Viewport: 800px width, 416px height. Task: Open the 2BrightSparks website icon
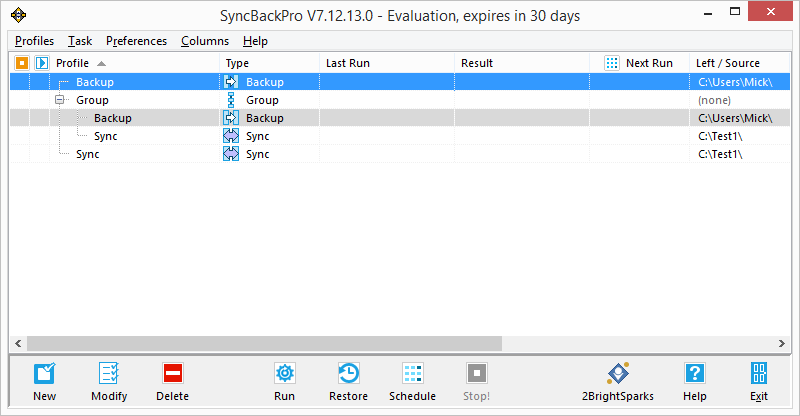coord(617,374)
